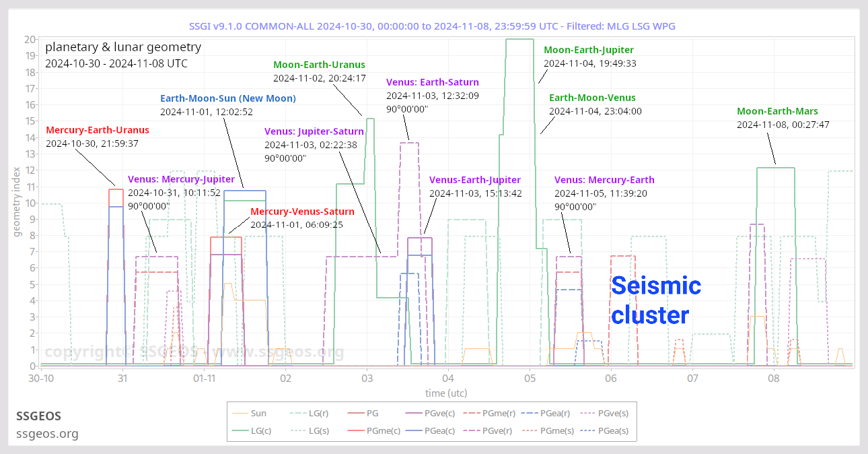Viewport: 868px width, 454px height.
Task: Select the LG(r) dashed green line icon
Action: point(296,413)
